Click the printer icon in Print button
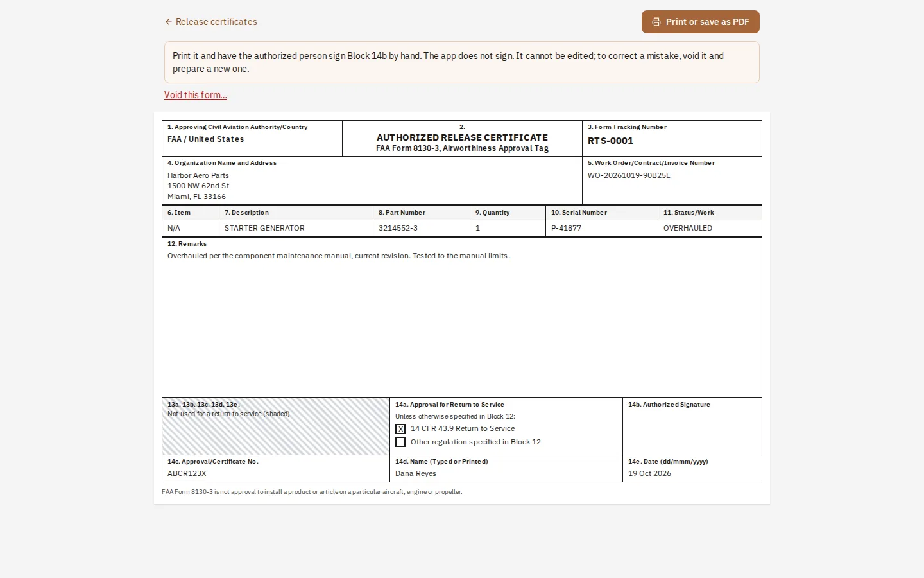The width and height of the screenshot is (924, 578). tap(656, 22)
